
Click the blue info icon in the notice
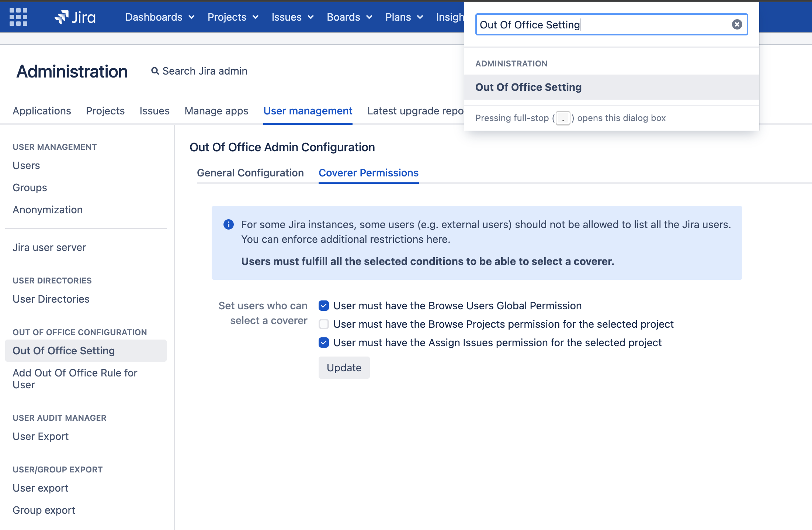tap(229, 224)
